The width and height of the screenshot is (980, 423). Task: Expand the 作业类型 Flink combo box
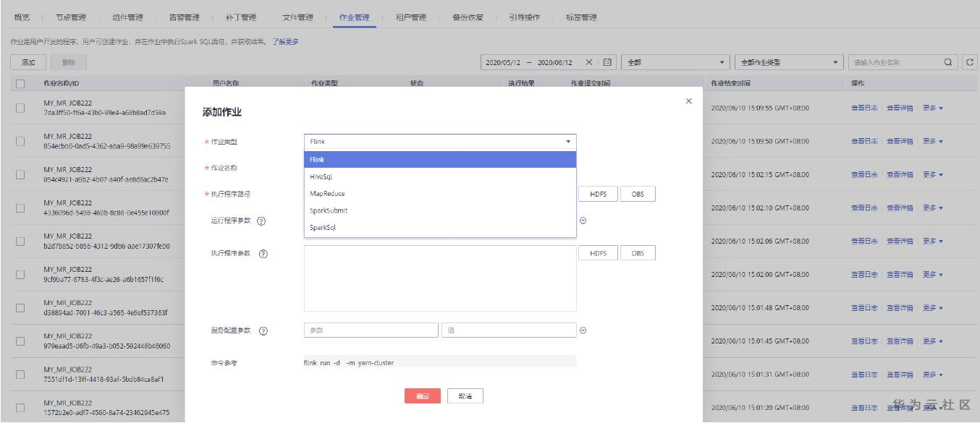(x=440, y=142)
